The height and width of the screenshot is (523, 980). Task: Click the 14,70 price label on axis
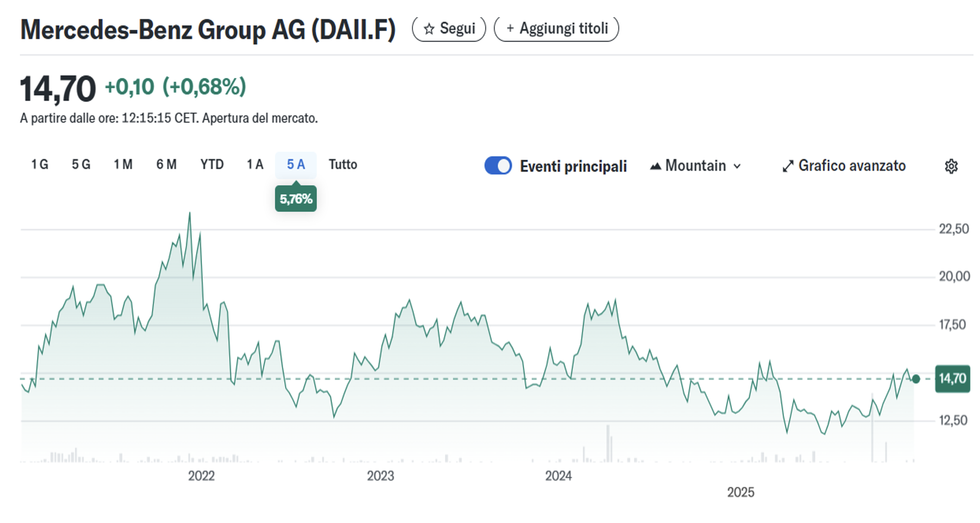pyautogui.click(x=952, y=379)
